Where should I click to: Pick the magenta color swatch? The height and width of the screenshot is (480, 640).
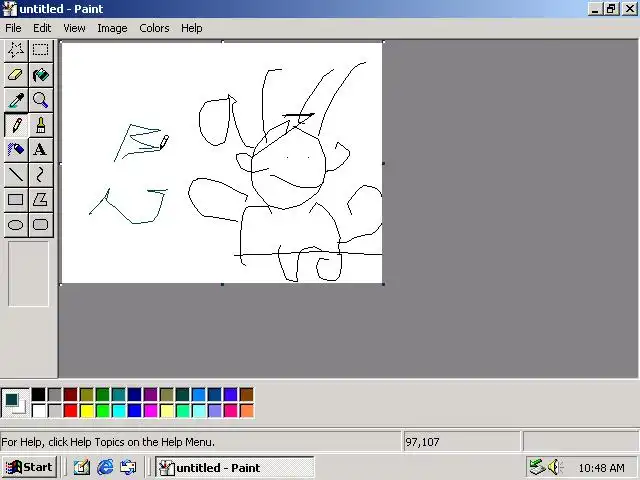click(151, 411)
